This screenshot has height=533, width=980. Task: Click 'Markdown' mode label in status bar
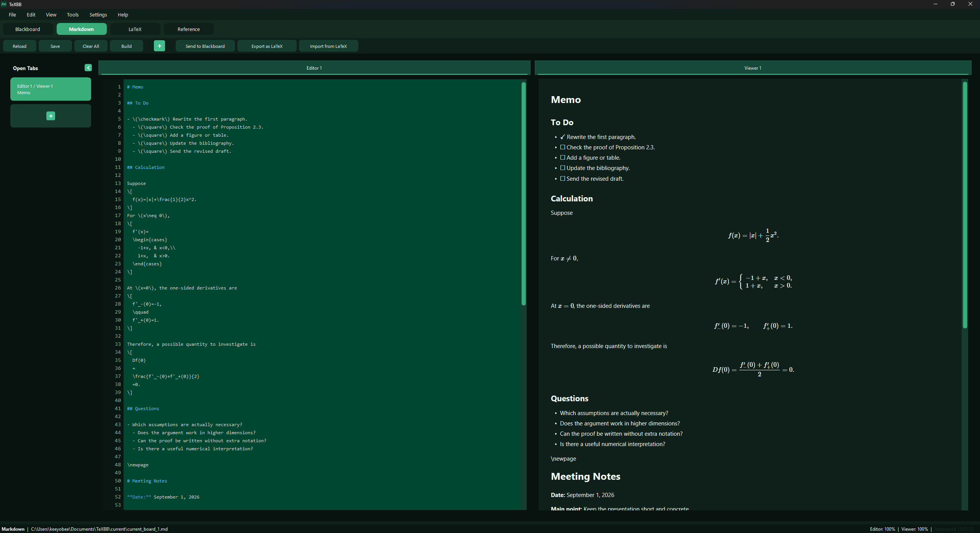(x=13, y=529)
